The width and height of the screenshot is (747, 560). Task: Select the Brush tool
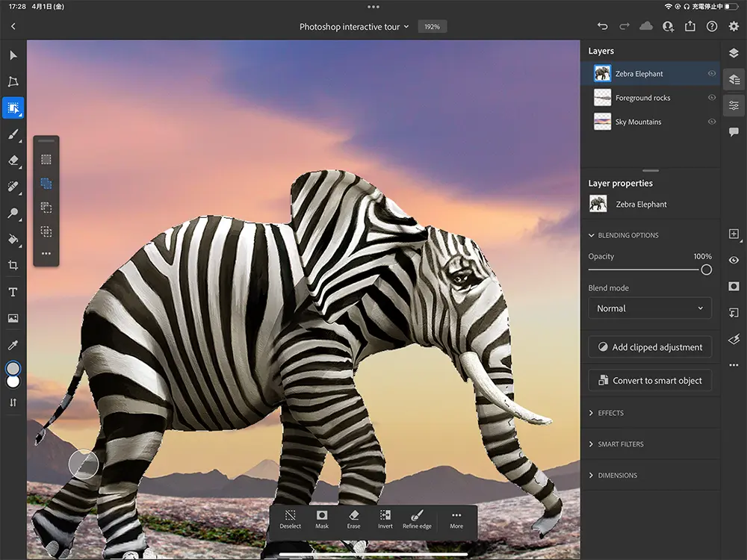13,134
